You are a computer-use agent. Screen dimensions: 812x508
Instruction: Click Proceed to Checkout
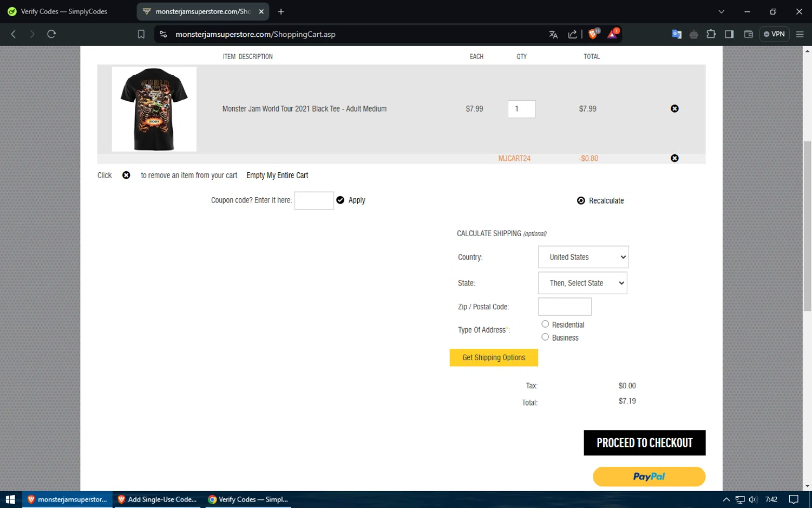645,443
